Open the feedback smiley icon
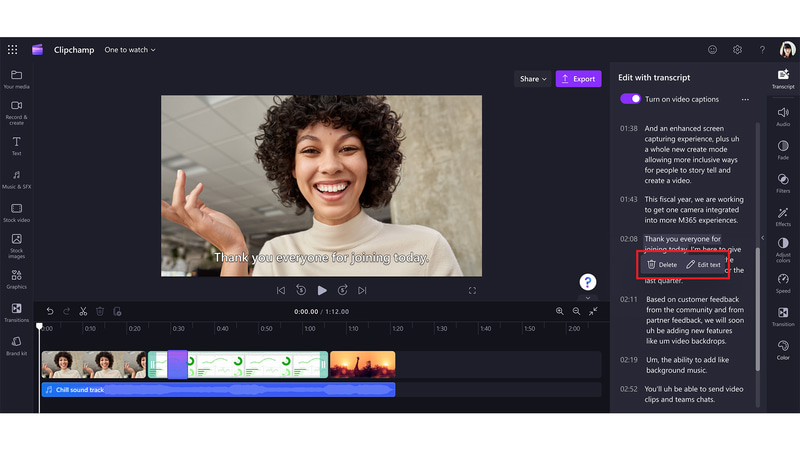 tap(712, 49)
